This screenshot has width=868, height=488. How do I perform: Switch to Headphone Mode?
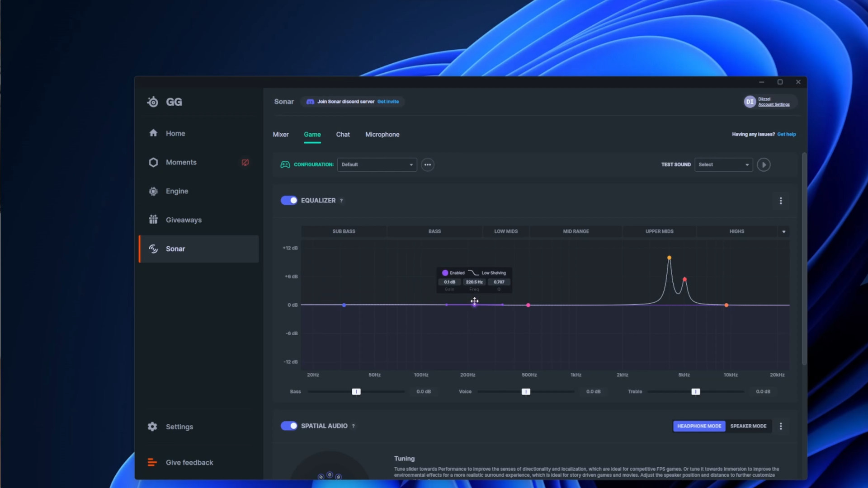pyautogui.click(x=699, y=426)
